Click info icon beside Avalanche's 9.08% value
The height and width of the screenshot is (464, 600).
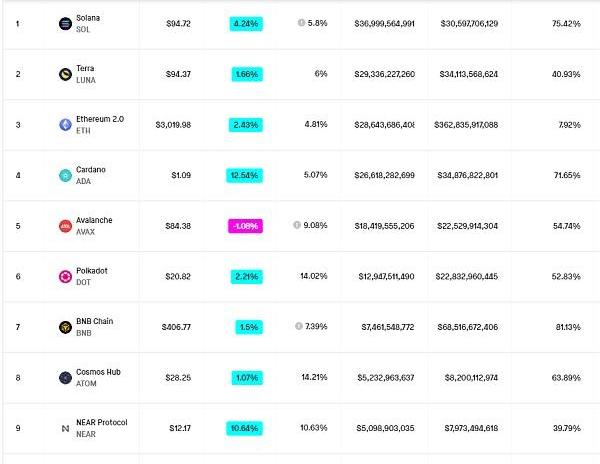[x=297, y=225]
